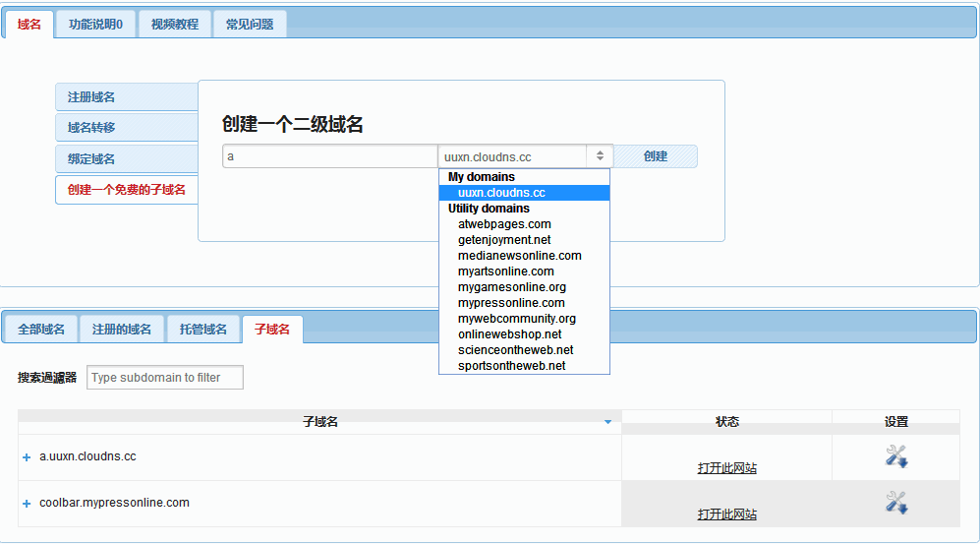Expand the coolbar.mypressonline.com row plus icon
The width and height of the screenshot is (980, 544).
[x=27, y=504]
